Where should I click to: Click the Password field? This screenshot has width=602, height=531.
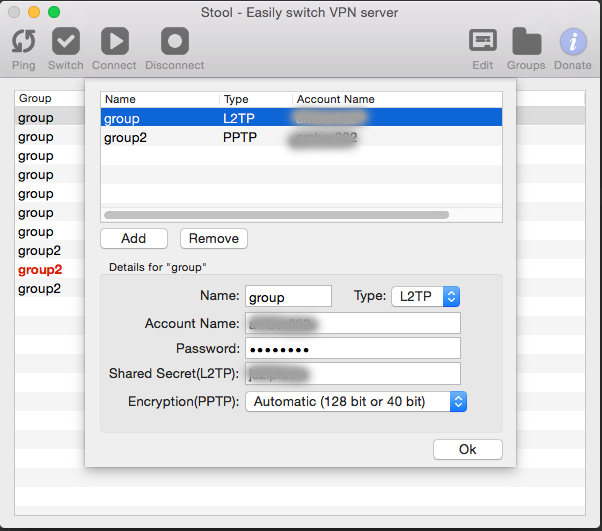click(353, 349)
